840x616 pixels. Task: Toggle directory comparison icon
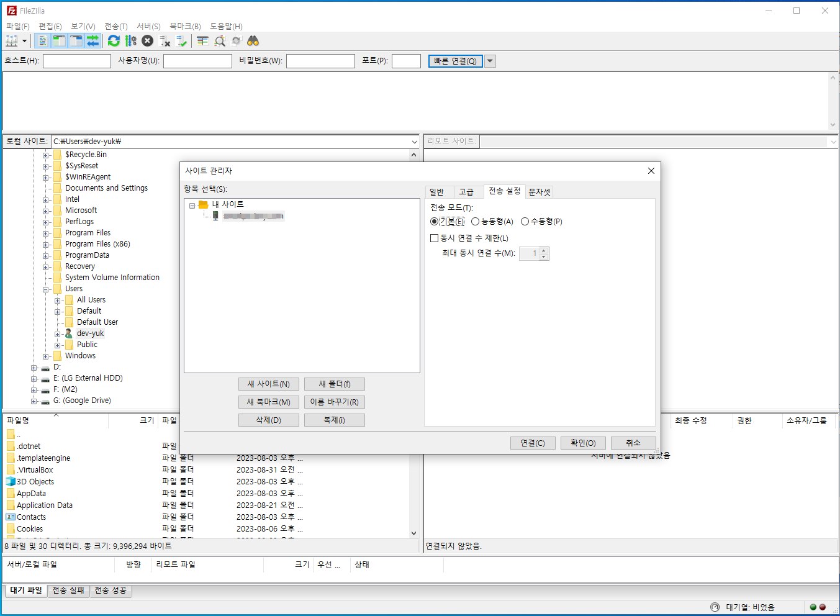[x=219, y=41]
